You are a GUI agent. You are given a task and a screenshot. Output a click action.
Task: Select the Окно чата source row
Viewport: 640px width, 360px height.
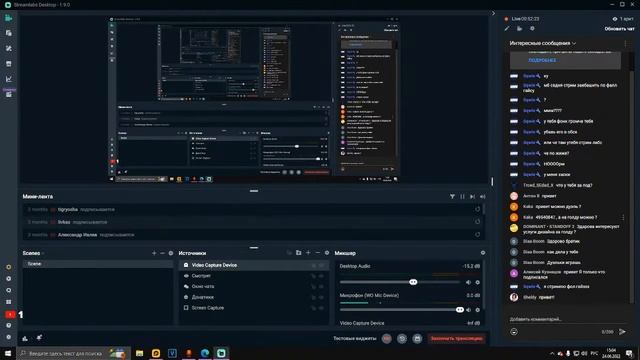coord(254,287)
